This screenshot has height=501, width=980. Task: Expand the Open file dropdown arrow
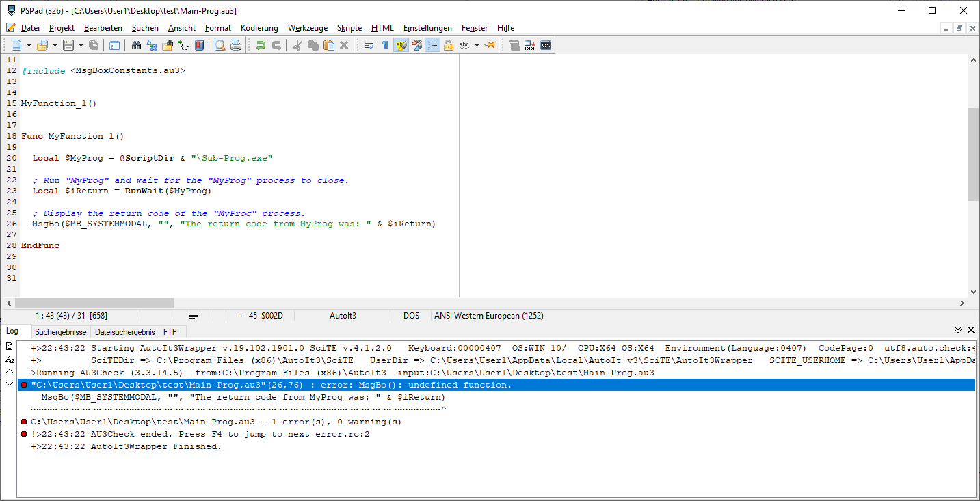click(54, 46)
